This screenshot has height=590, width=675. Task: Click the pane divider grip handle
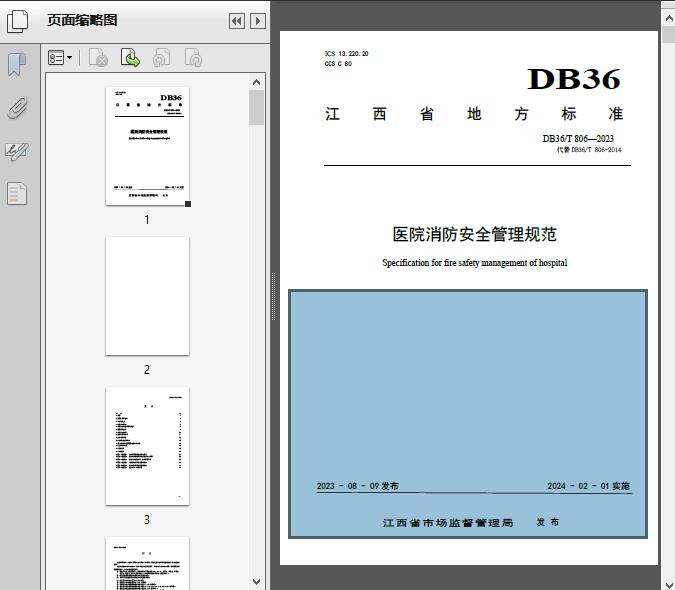(273, 297)
